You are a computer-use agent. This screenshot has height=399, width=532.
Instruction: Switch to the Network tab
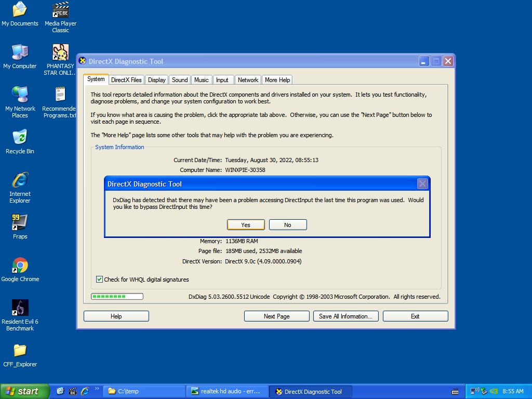[x=248, y=79]
